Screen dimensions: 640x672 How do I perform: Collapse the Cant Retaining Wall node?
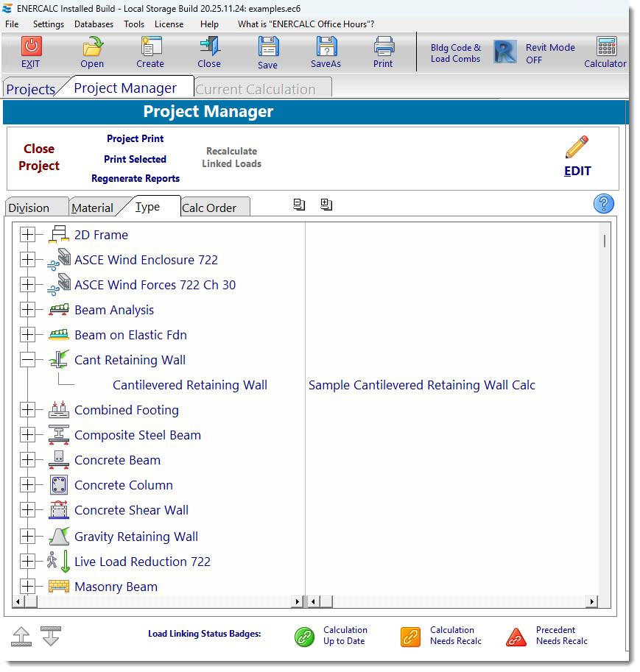coord(27,360)
